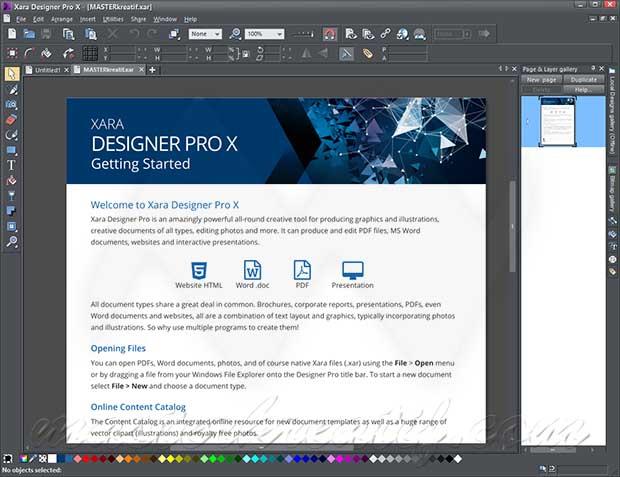This screenshot has width=620, height=477.
Task: Click New page in the gallery
Action: [x=541, y=80]
